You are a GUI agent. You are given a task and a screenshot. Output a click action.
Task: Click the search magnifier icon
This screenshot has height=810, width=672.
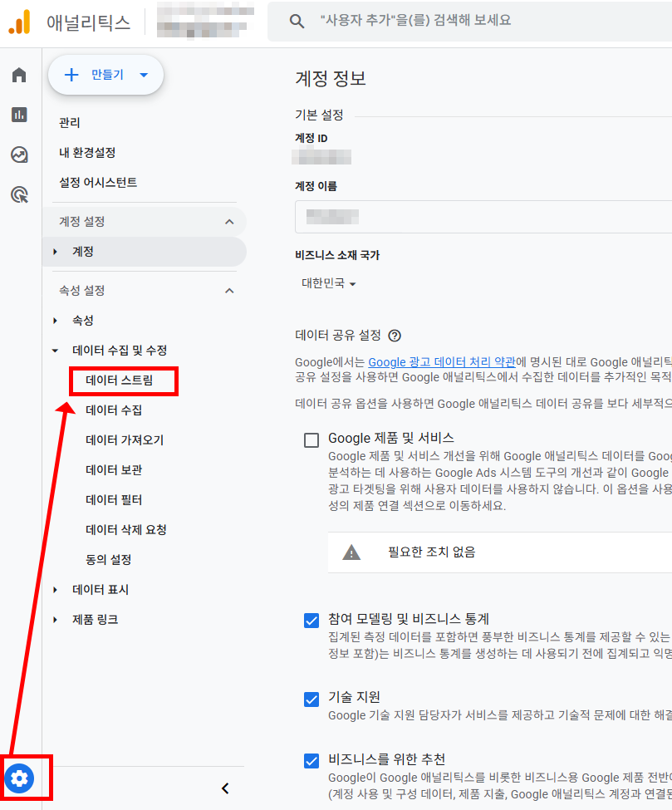click(297, 21)
